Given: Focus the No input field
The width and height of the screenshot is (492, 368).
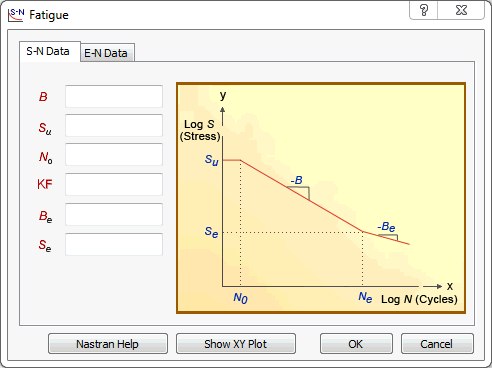Looking at the screenshot, I should click(x=114, y=154).
